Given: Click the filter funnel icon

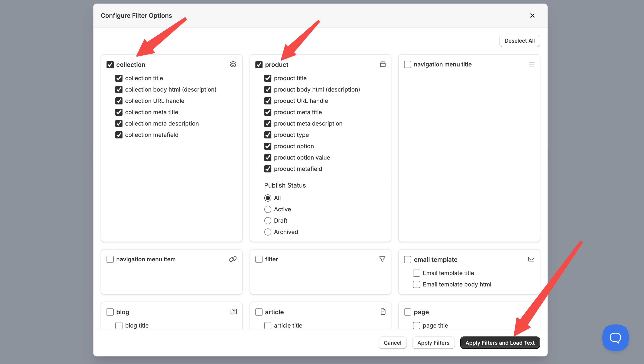Looking at the screenshot, I should tap(382, 259).
